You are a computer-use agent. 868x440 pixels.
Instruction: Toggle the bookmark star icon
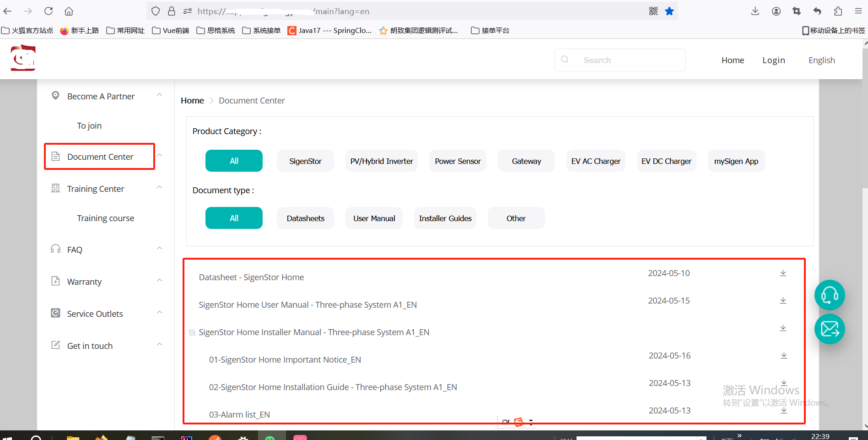pyautogui.click(x=669, y=11)
